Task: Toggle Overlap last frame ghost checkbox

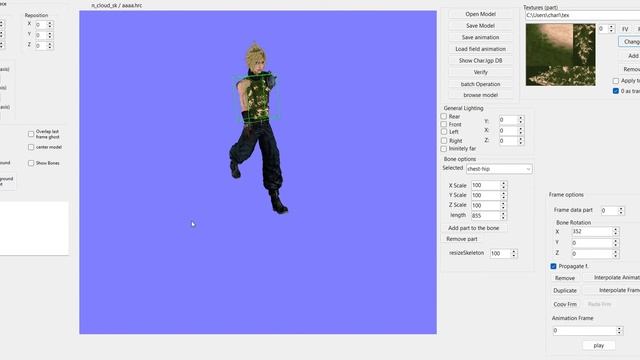Action: click(x=31, y=134)
